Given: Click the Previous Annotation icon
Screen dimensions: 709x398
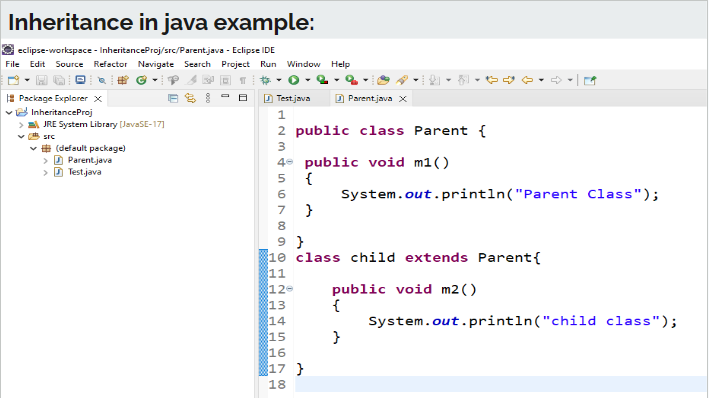Looking at the screenshot, I should click(463, 81).
